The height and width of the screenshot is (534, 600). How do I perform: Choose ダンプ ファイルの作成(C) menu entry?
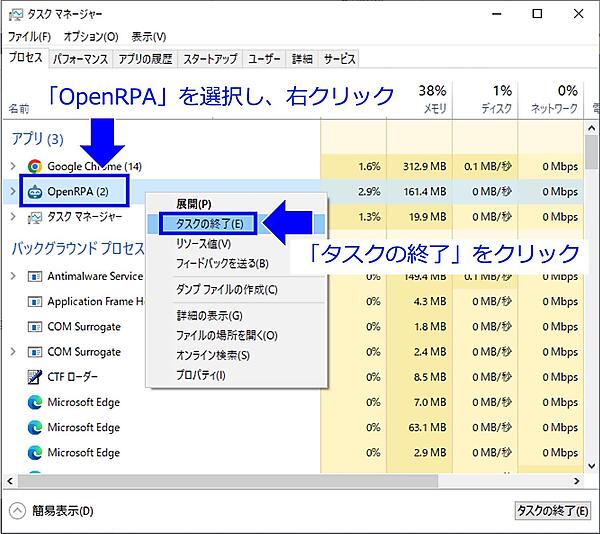[x=236, y=290]
